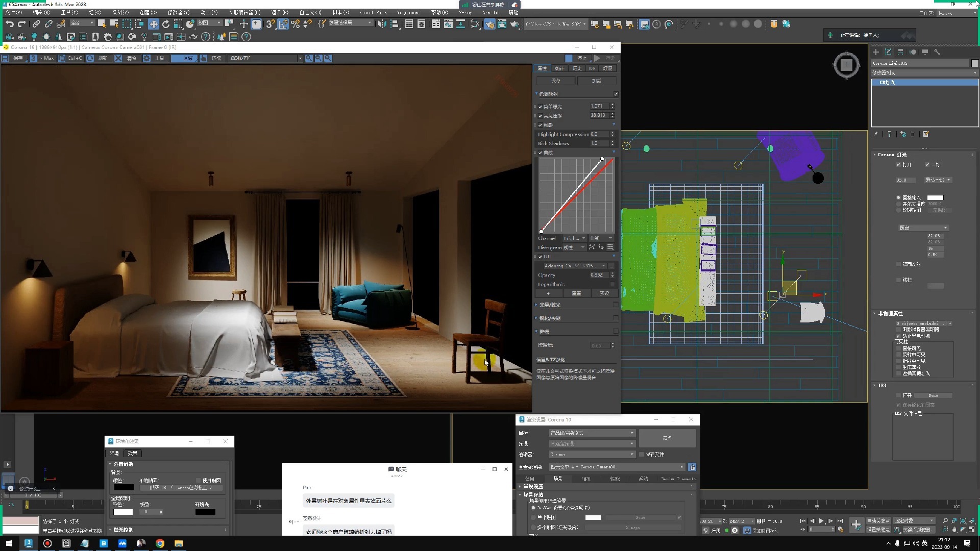
Task: Switch to the History tab in Corona VFB
Action: coord(577,68)
